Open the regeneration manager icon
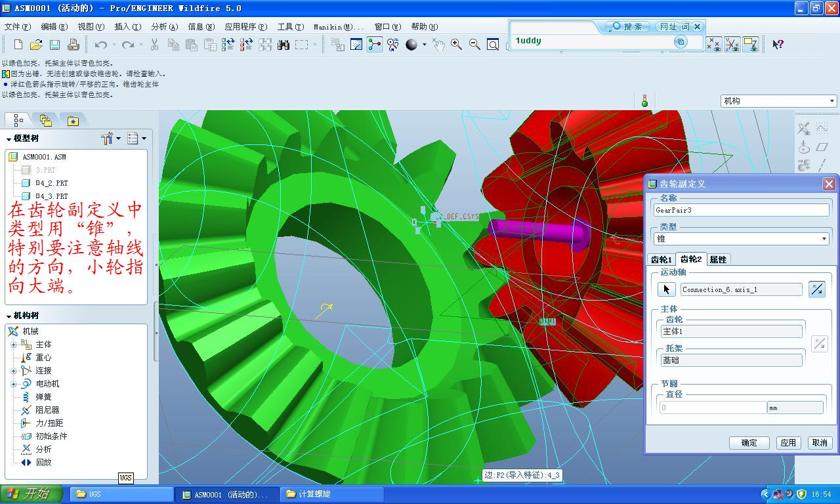Screen dimensions: 840x504 (246, 45)
